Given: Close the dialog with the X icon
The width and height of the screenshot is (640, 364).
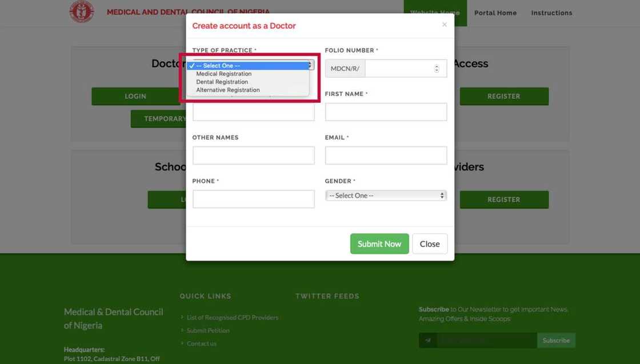Looking at the screenshot, I should pyautogui.click(x=445, y=25).
